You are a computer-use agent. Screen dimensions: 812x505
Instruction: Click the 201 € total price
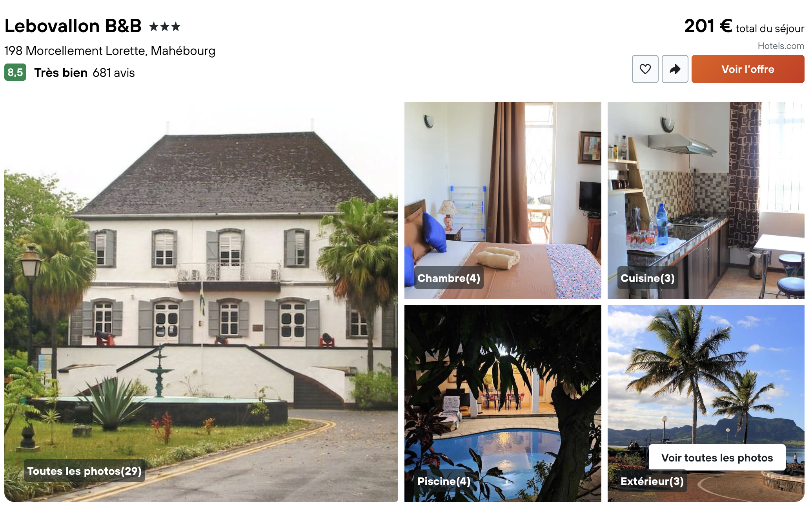[x=708, y=26]
